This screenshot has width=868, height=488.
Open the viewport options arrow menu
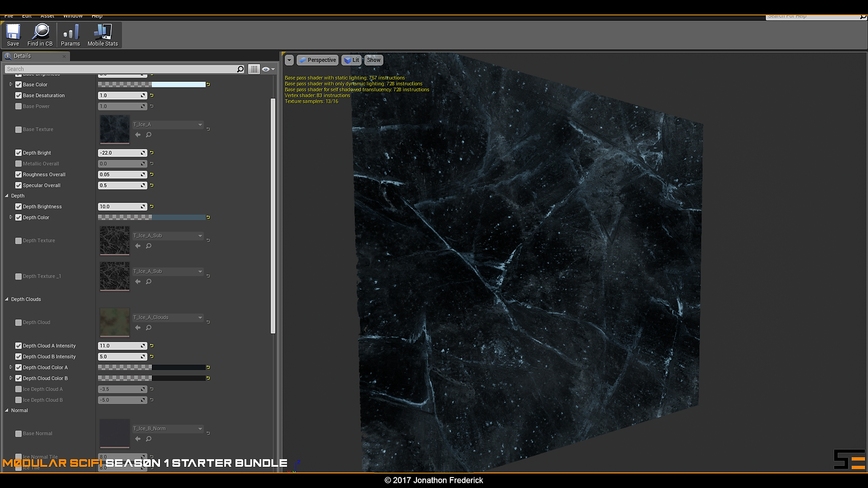[x=289, y=60]
